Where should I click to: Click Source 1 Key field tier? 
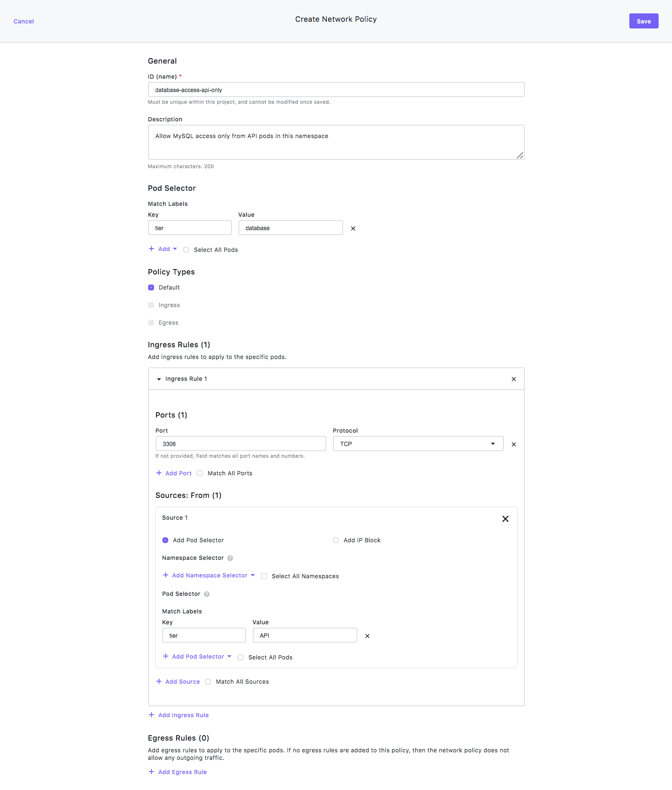pyautogui.click(x=204, y=635)
